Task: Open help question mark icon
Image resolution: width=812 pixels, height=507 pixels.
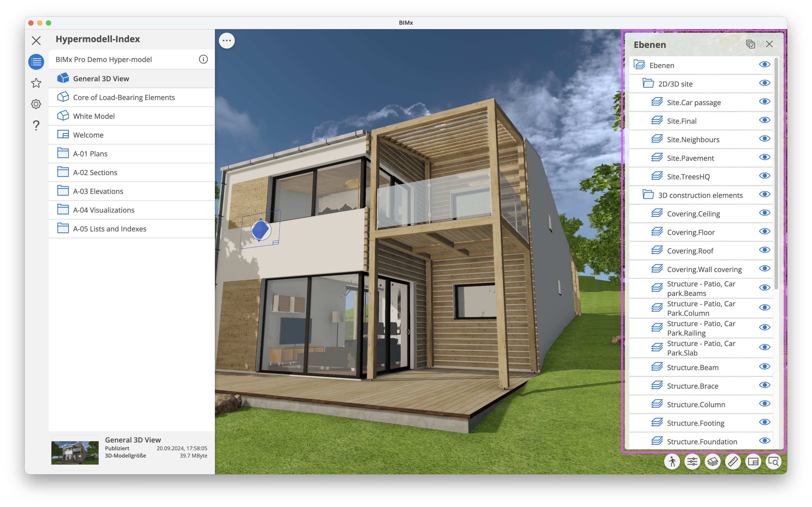Action: (36, 125)
